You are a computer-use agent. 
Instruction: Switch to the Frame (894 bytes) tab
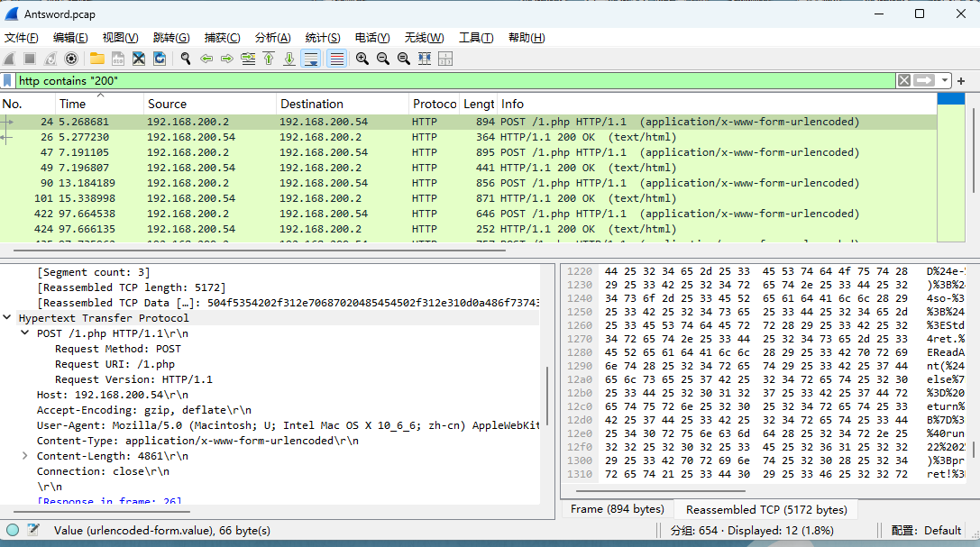(618, 509)
